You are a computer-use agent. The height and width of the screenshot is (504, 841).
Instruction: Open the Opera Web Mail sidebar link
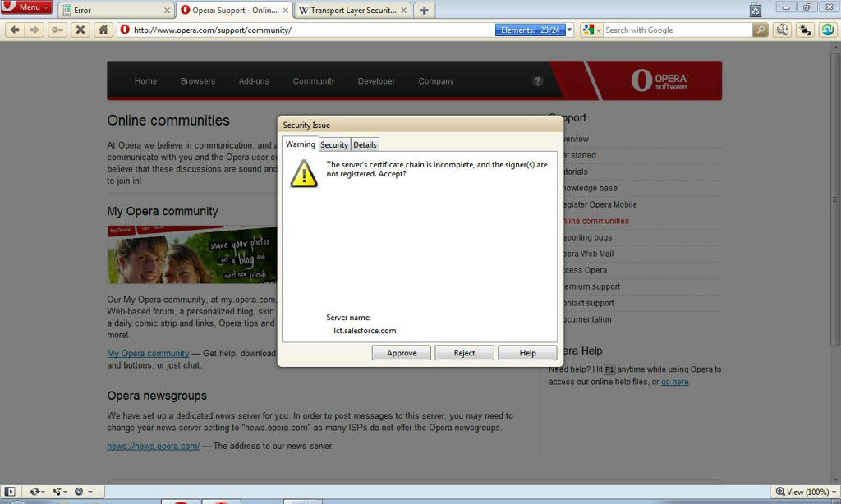587,254
